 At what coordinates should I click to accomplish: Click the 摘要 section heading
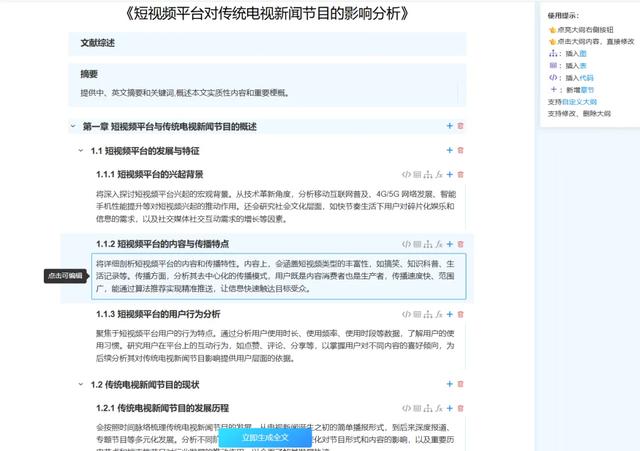pyautogui.click(x=89, y=74)
